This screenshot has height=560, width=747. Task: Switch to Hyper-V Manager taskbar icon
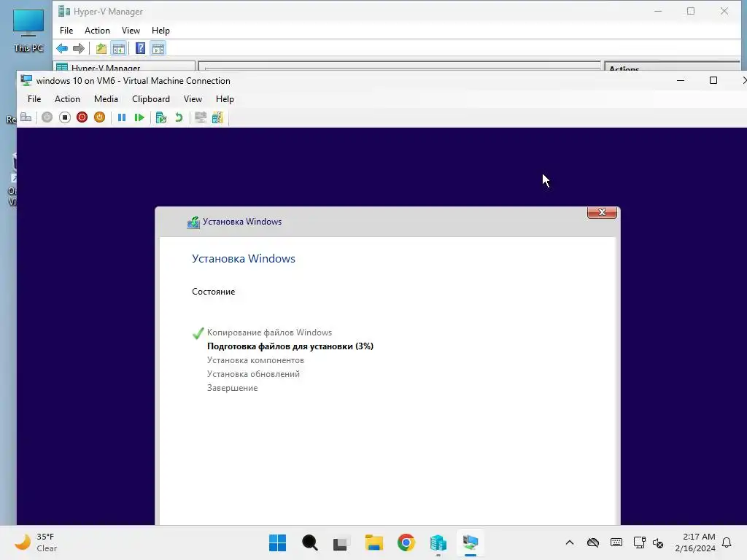[x=438, y=542]
